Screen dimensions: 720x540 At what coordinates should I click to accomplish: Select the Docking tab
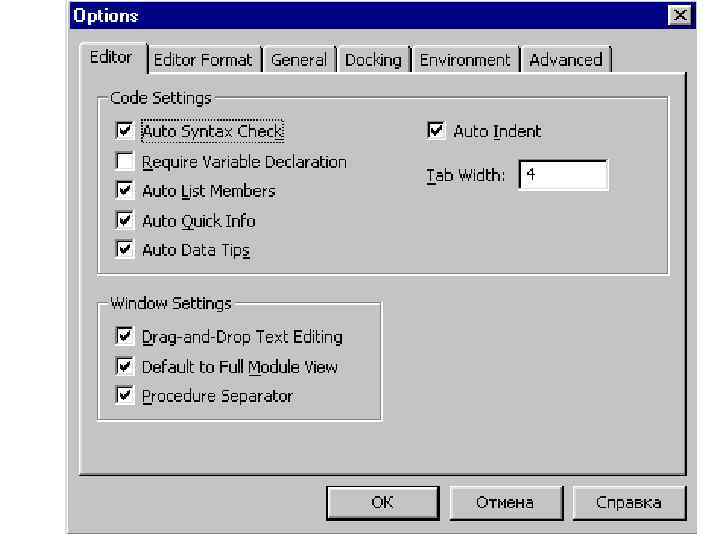tap(373, 60)
